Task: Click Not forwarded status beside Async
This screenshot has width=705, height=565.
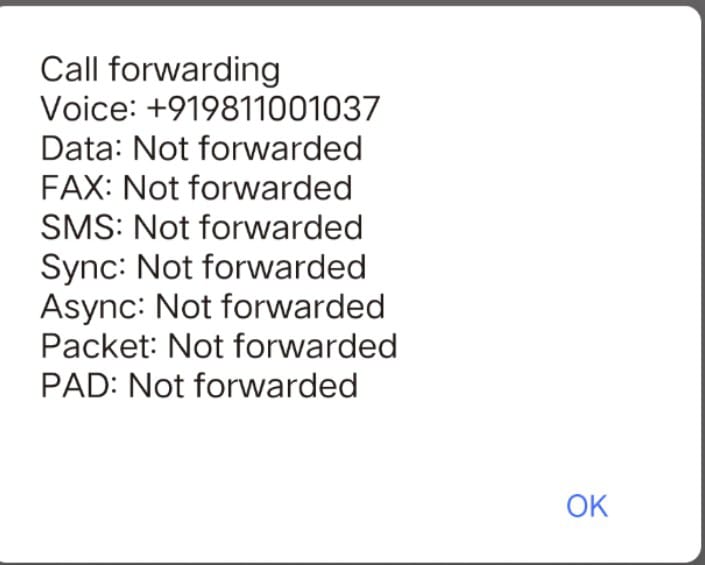Action: [x=270, y=307]
